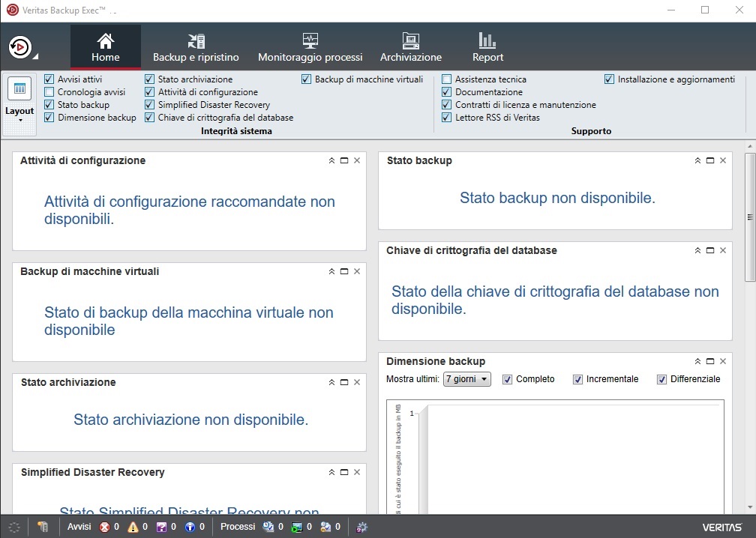
Task: Open the Mostra ultimi 7 giorni dropdown
Action: 466,379
